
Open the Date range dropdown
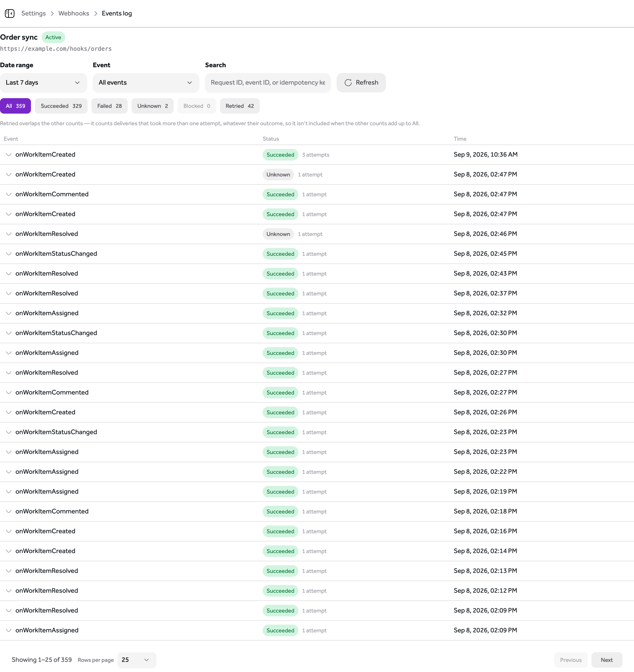pyautogui.click(x=43, y=82)
